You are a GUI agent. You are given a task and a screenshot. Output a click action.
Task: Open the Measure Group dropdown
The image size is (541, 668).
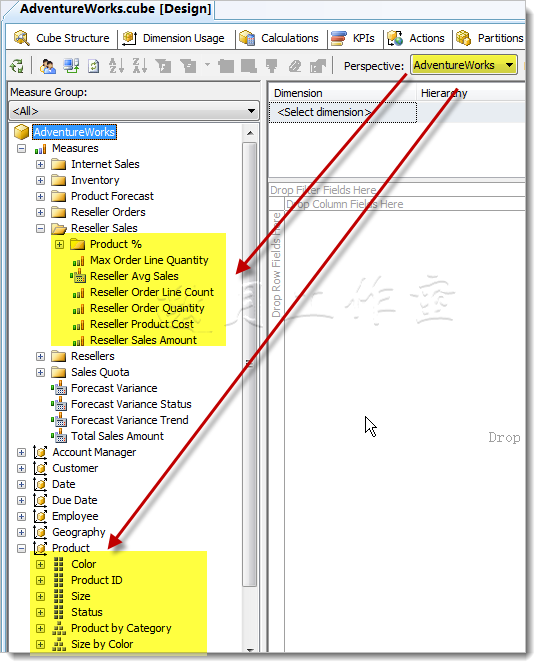click(134, 111)
